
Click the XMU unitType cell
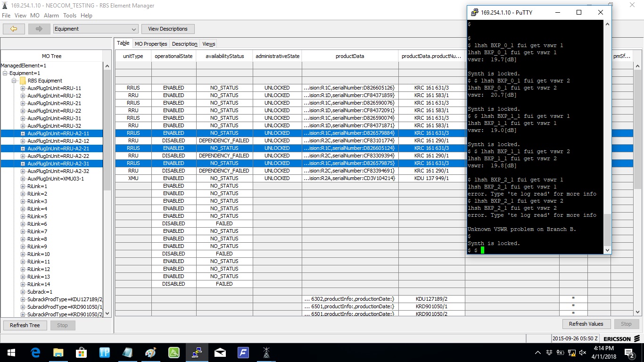(x=133, y=178)
